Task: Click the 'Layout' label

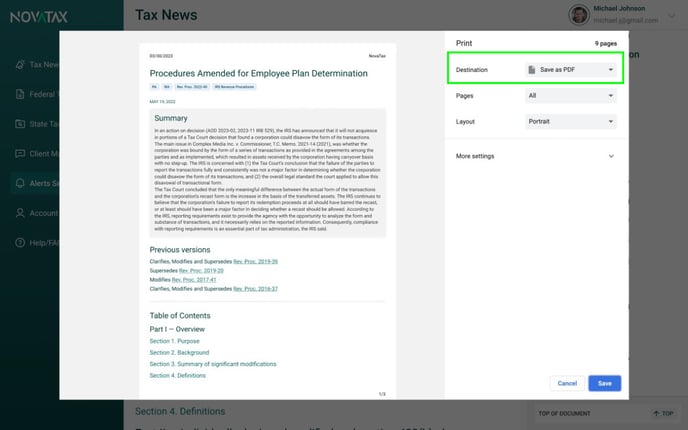Action: [x=465, y=122]
